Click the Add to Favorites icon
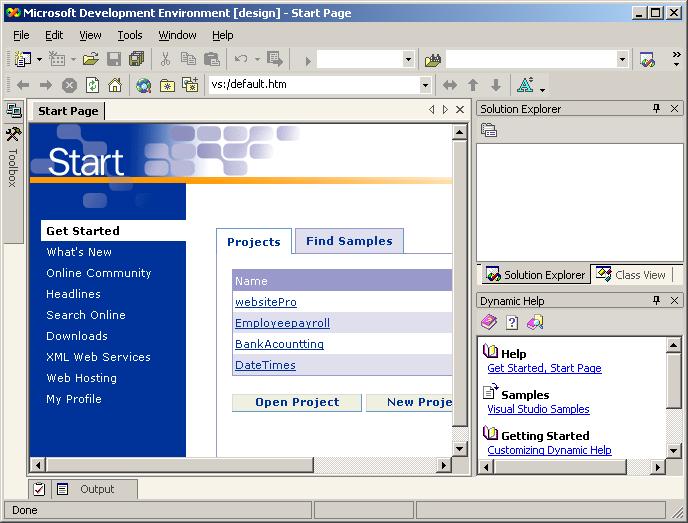The height and width of the screenshot is (523, 688). coord(190,85)
